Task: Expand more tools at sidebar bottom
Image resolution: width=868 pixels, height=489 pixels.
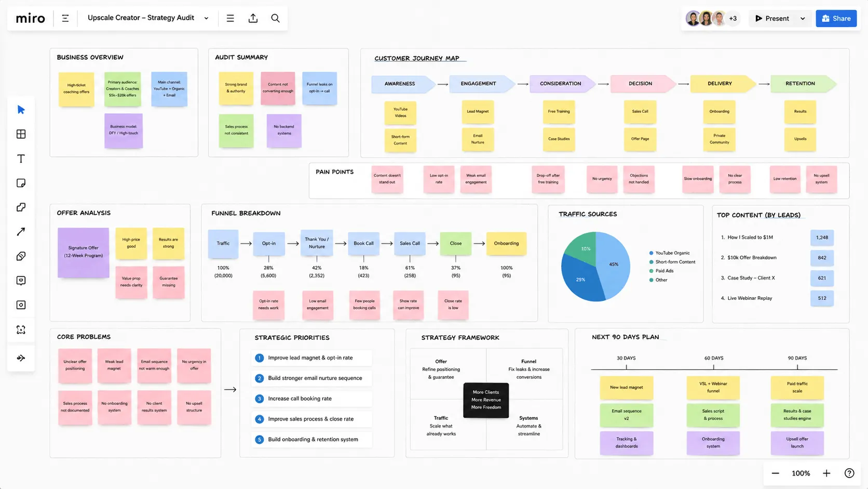Action: point(21,358)
